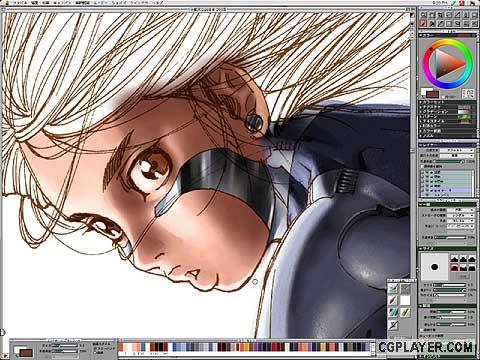Click the green pattern preview thumbnail in the パターン row
480x360 pixels.
point(464,117)
